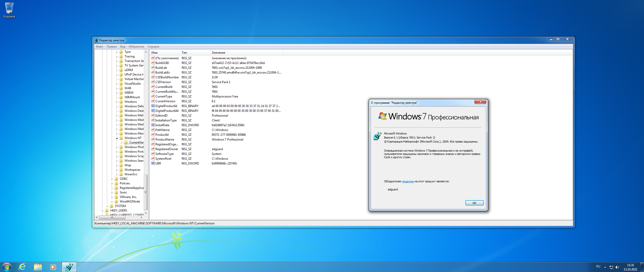
Task: Sort values by the Значение column header
Action: 246,53
